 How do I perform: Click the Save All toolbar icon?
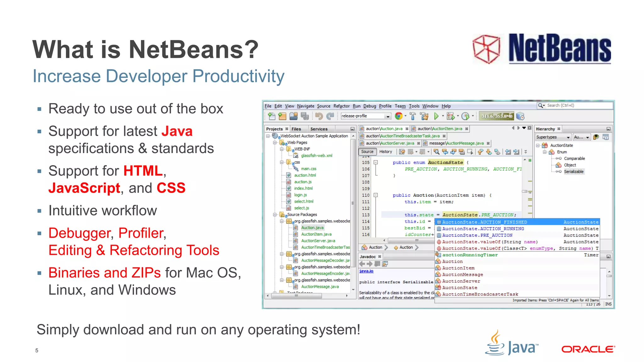pyautogui.click(x=304, y=116)
